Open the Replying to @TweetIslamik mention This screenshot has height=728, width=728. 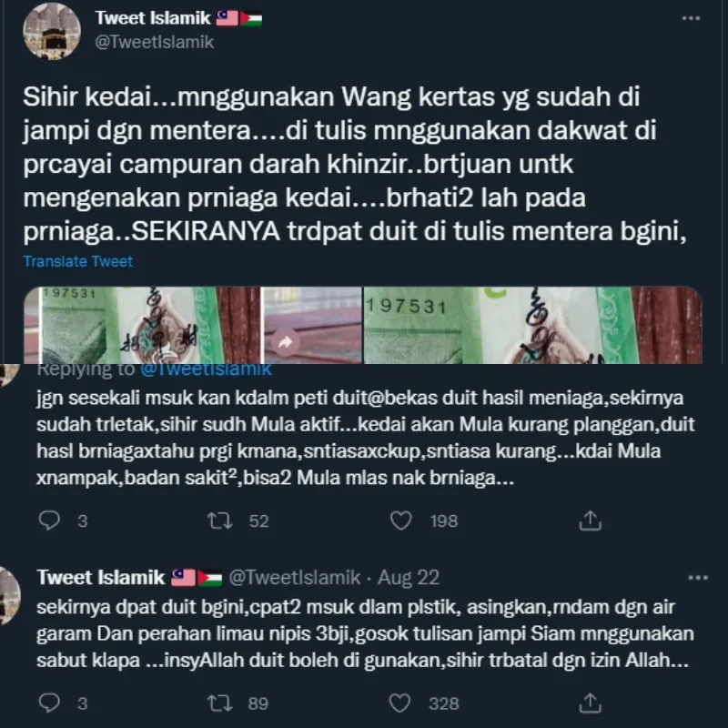click(206, 369)
